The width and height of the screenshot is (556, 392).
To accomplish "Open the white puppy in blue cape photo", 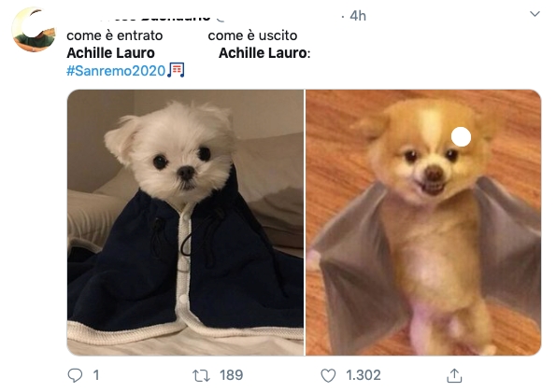I will [185, 222].
